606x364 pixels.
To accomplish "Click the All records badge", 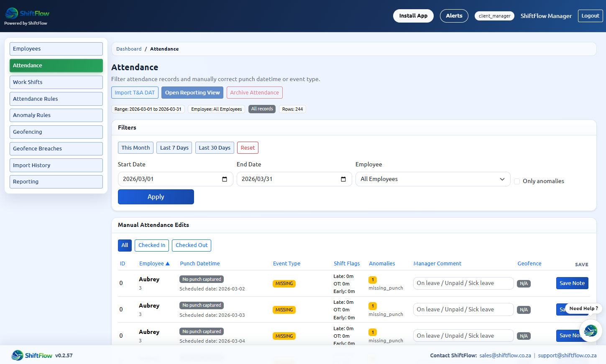I will coord(262,109).
